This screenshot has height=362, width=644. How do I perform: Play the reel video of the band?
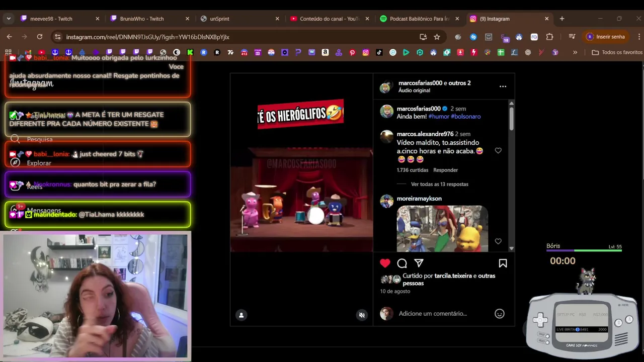301,199
